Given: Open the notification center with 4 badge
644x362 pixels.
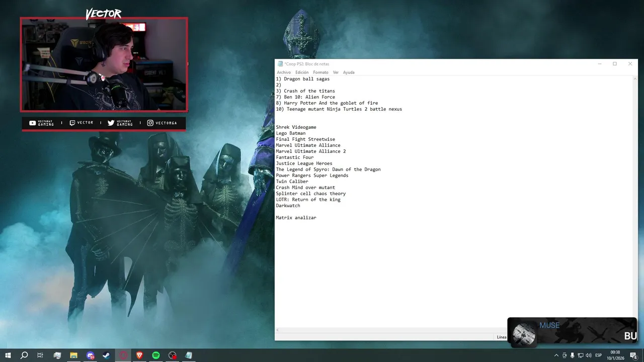Looking at the screenshot, I should click(x=633, y=355).
